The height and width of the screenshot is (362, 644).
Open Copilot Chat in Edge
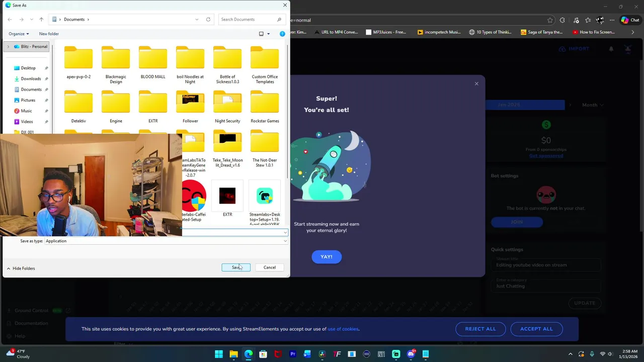(x=630, y=20)
